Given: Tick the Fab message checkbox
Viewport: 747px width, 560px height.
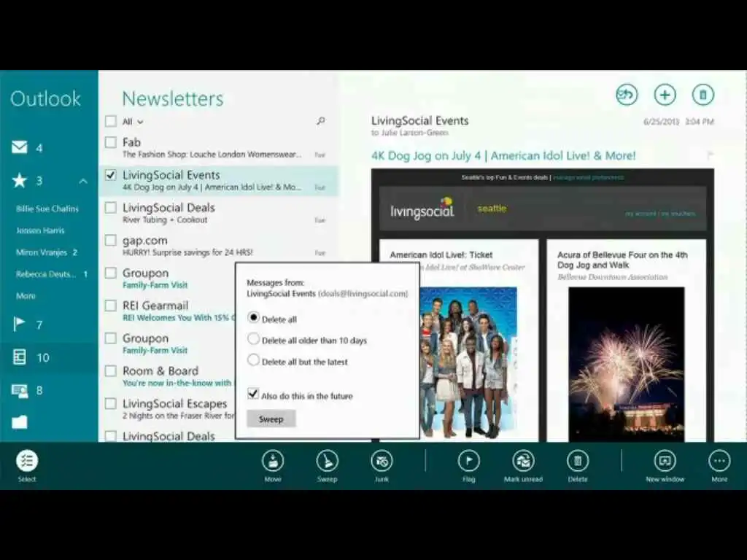Looking at the screenshot, I should point(111,142).
